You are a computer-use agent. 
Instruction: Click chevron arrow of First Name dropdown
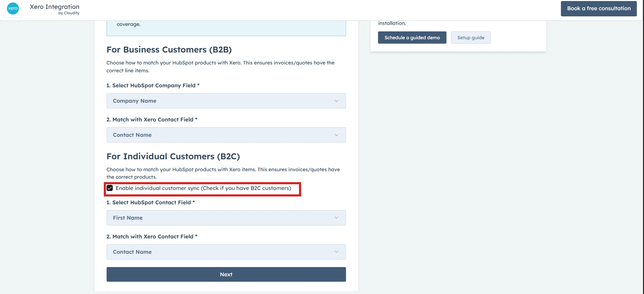click(x=336, y=218)
